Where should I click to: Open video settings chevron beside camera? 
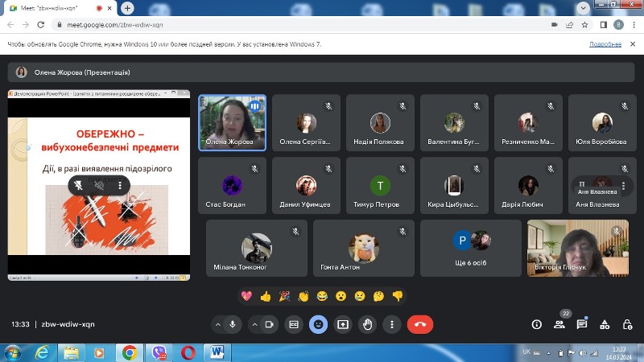coord(254,325)
